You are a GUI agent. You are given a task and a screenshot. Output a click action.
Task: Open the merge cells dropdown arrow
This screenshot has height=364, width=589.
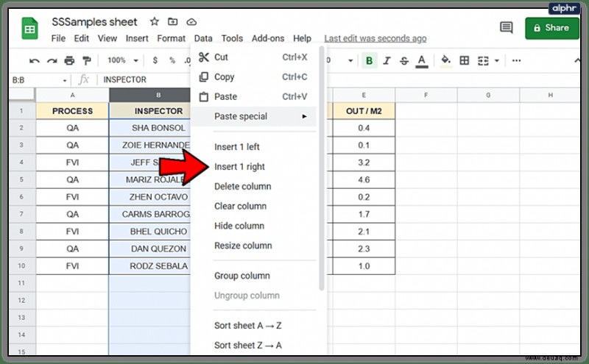point(496,61)
